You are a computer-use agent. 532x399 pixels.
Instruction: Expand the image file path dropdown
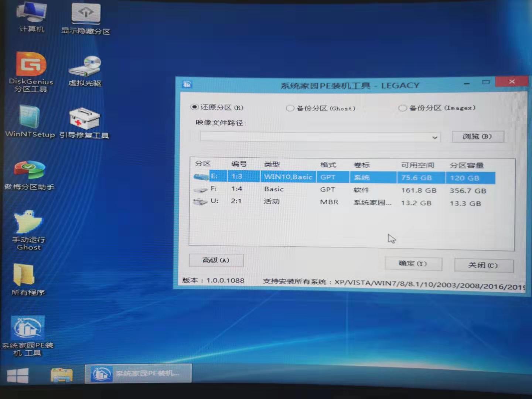(435, 137)
